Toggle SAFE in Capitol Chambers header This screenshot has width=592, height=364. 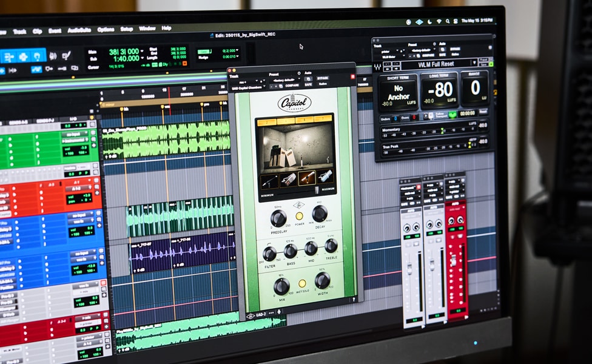(x=309, y=84)
